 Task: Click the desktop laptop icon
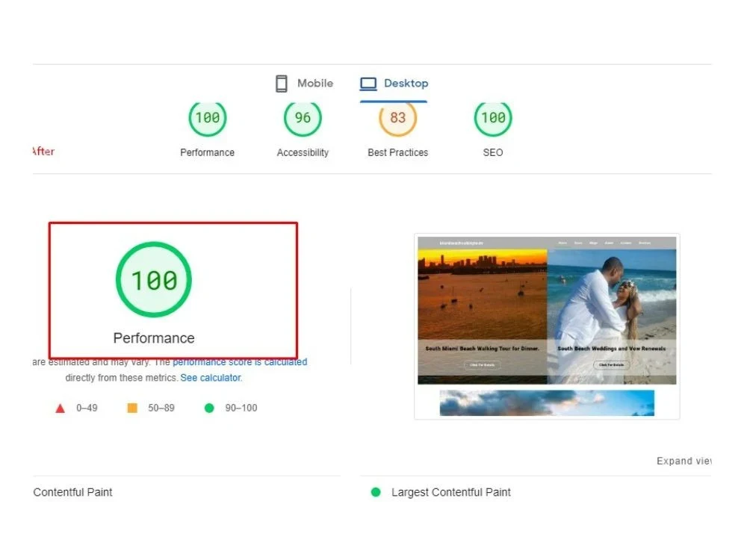click(x=368, y=84)
